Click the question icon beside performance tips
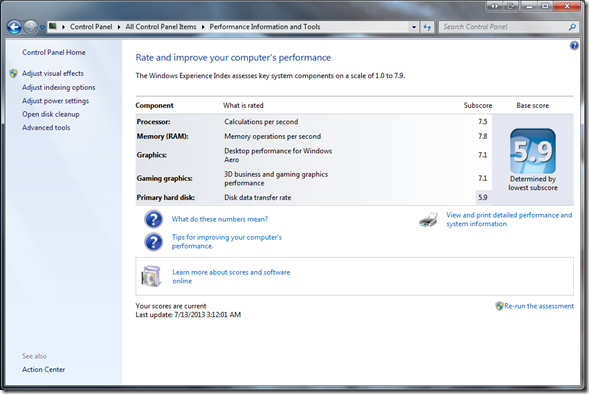The width and height of the screenshot is (589, 394). tap(153, 242)
